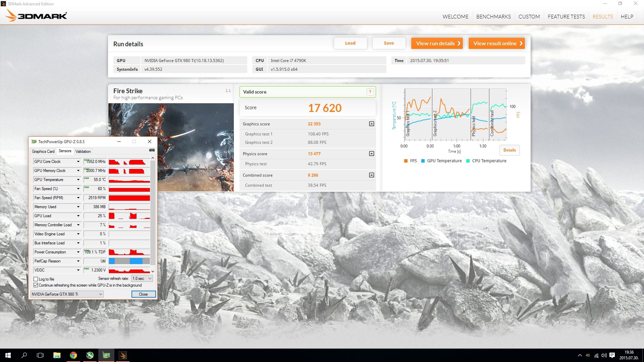Open the Fan Speed (%) sensor dropdown
The image size is (644, 362).
click(78, 189)
